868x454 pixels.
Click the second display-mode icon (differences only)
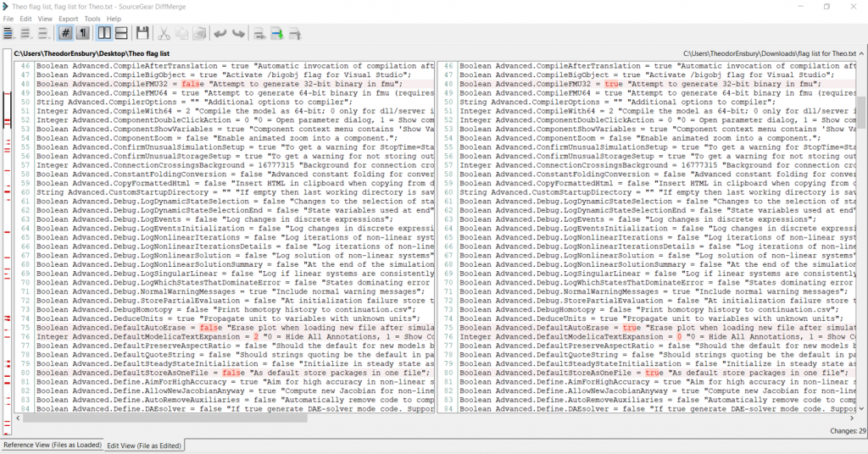point(25,34)
